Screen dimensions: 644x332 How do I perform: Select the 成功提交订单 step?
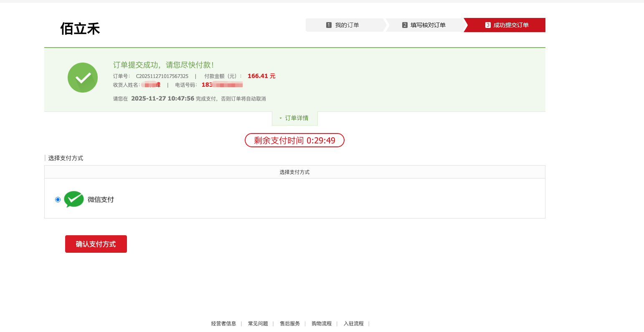click(511, 25)
